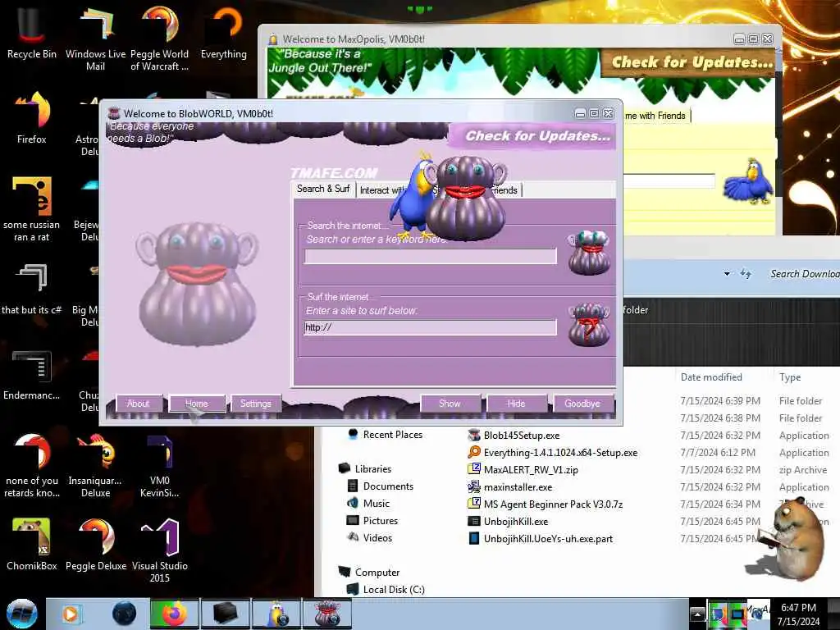Select the Interact tab in BlobWORLD
The image size is (840, 630).
381,190
